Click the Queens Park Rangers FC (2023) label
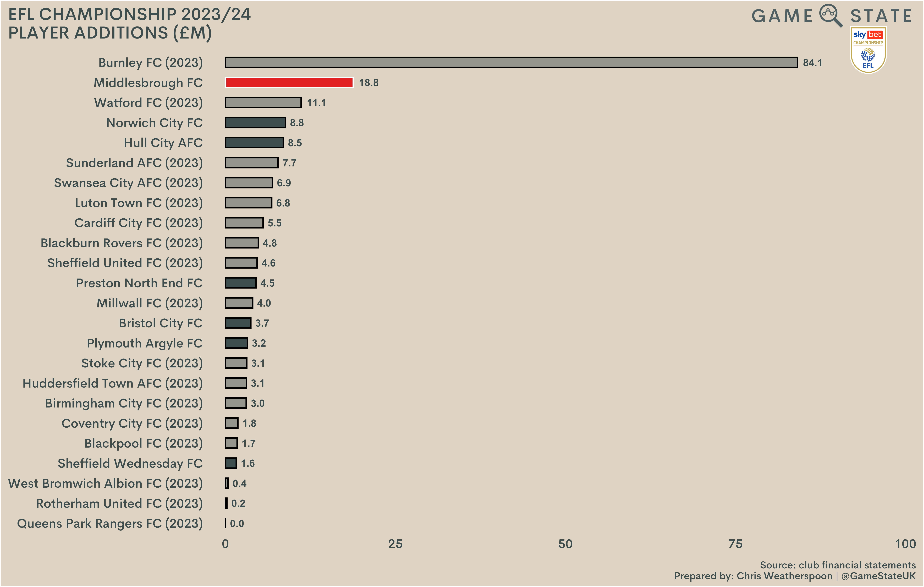Screen dimensions: 924x587 click(x=110, y=524)
